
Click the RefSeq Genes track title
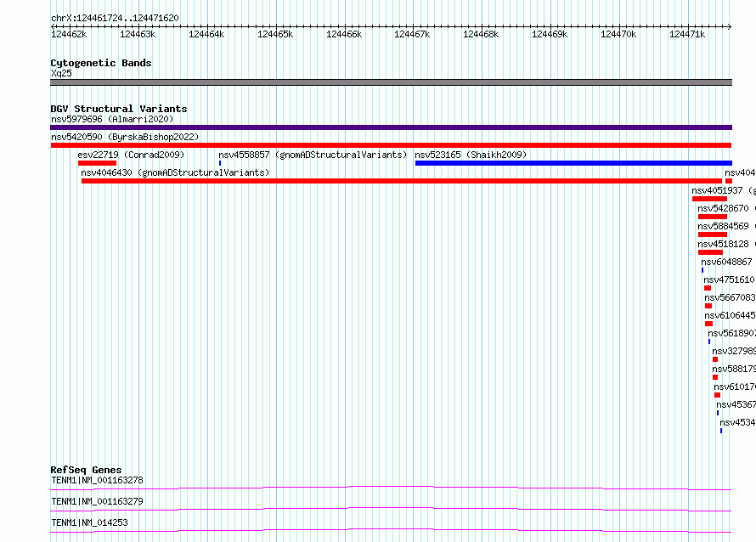[x=87, y=470]
